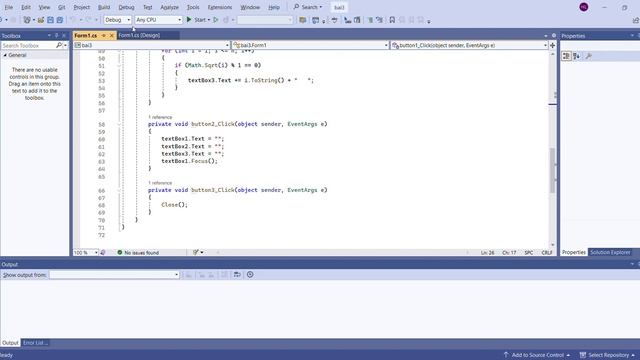Click the Undo arrow icon
640x360 pixels.
click(73, 20)
